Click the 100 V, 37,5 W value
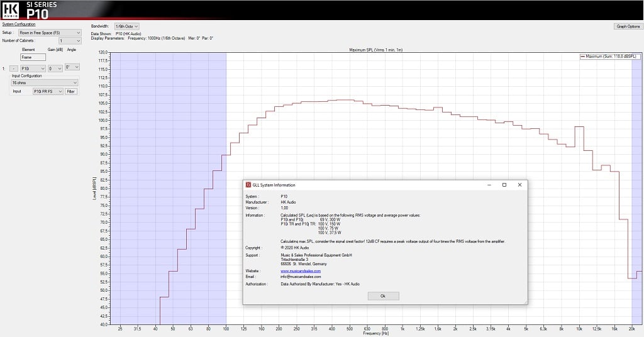The height and width of the screenshot is (337, 644). tap(330, 233)
